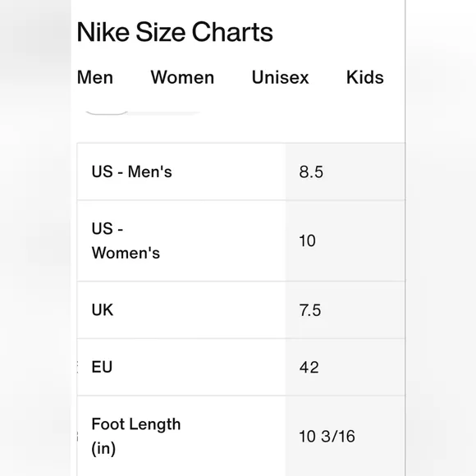Click the grey track beside the pill toggle
The image size is (476, 476).
[x=164, y=113]
